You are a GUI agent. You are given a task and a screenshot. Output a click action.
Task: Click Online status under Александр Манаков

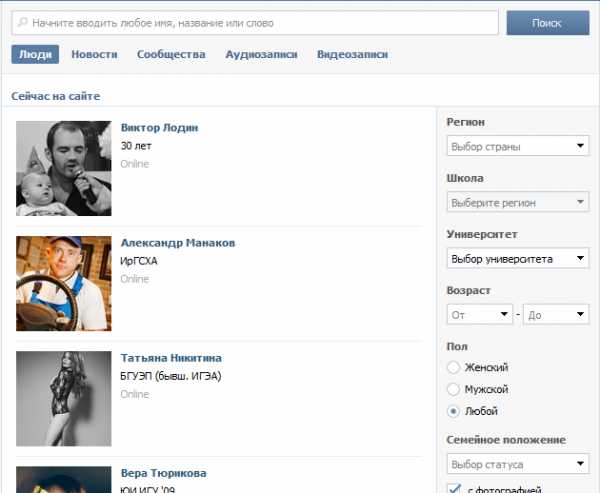click(x=135, y=279)
